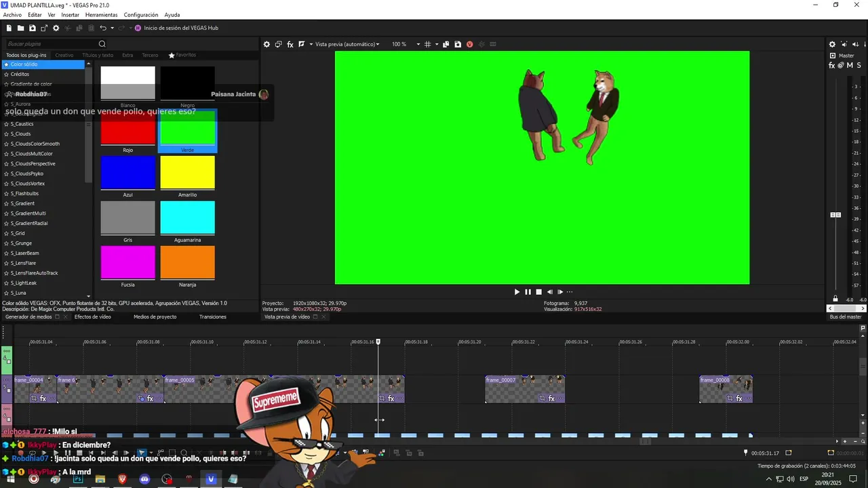
Task: Open the VEGAS Hub sign-in icon
Action: tap(138, 28)
